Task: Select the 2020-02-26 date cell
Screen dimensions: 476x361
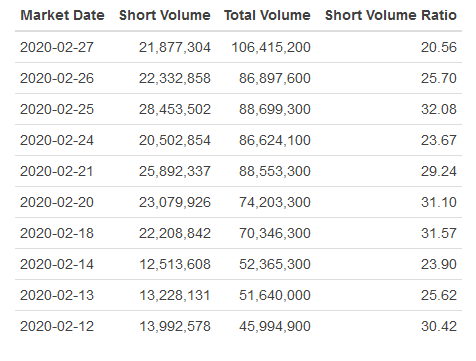Action: coord(57,78)
